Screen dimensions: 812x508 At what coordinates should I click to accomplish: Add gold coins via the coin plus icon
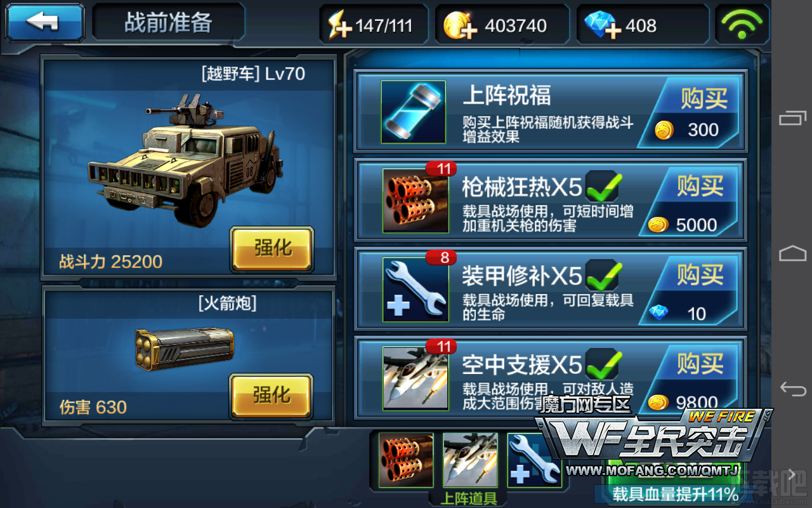(x=460, y=26)
